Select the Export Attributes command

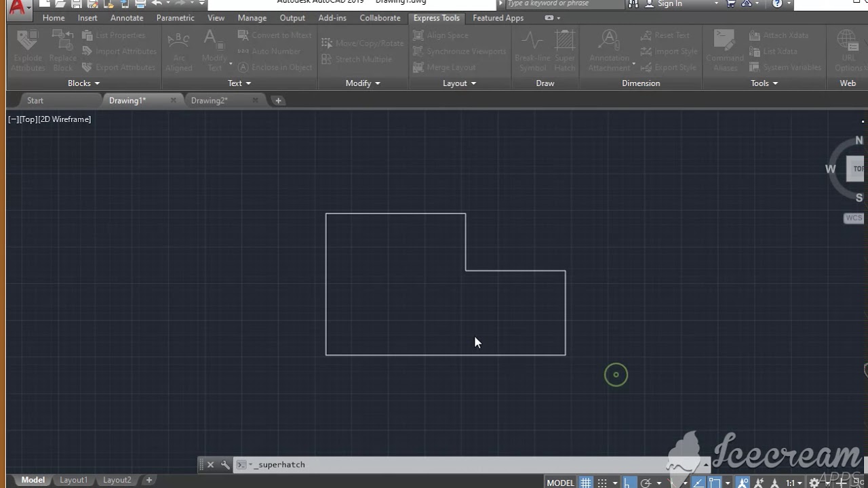[x=118, y=68]
